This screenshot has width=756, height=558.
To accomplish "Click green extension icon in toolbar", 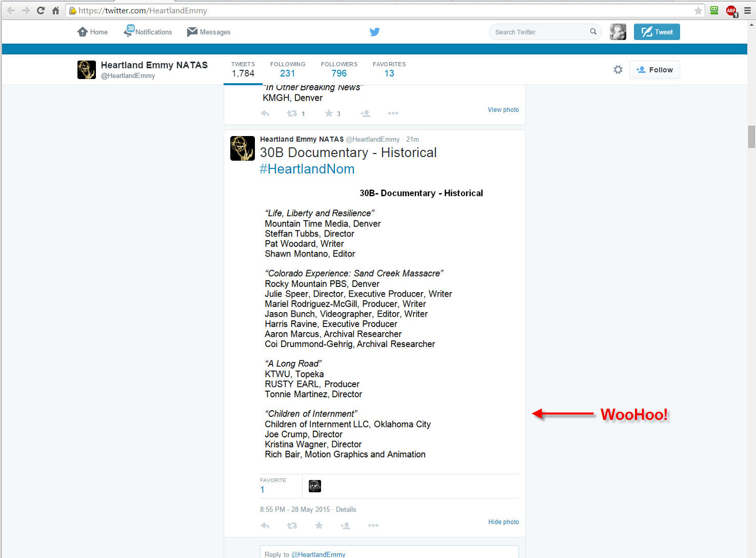I will tap(714, 10).
